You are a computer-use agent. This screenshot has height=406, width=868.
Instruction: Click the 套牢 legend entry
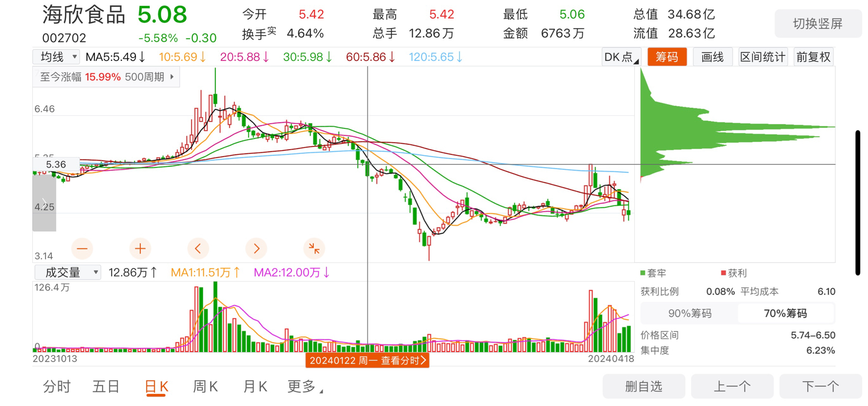[x=653, y=273]
